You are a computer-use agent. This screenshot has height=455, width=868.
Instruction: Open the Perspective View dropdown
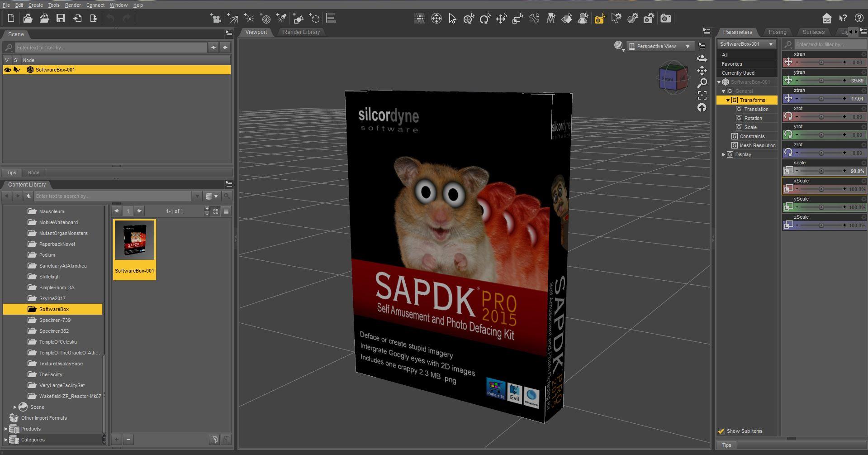click(659, 46)
